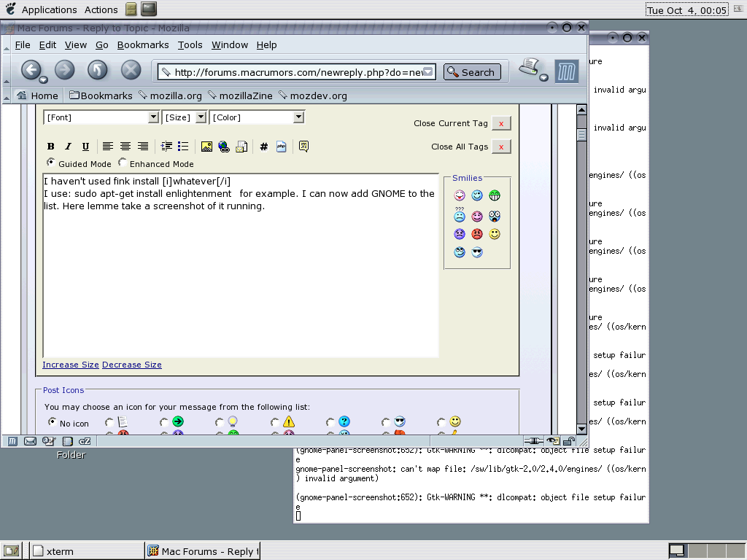This screenshot has height=560, width=747.
Task: Choose the yellow smiley post icon radio
Action: tap(441, 422)
